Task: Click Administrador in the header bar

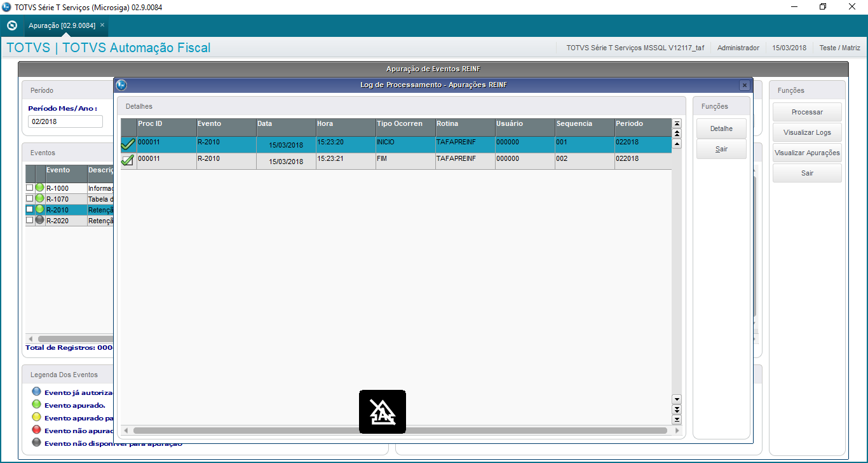Action: (738, 48)
